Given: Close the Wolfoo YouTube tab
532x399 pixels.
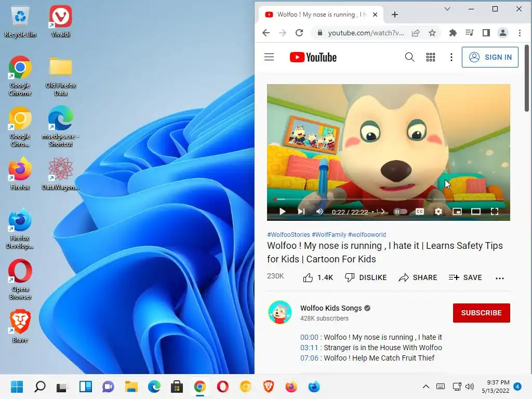Looking at the screenshot, I should (375, 15).
